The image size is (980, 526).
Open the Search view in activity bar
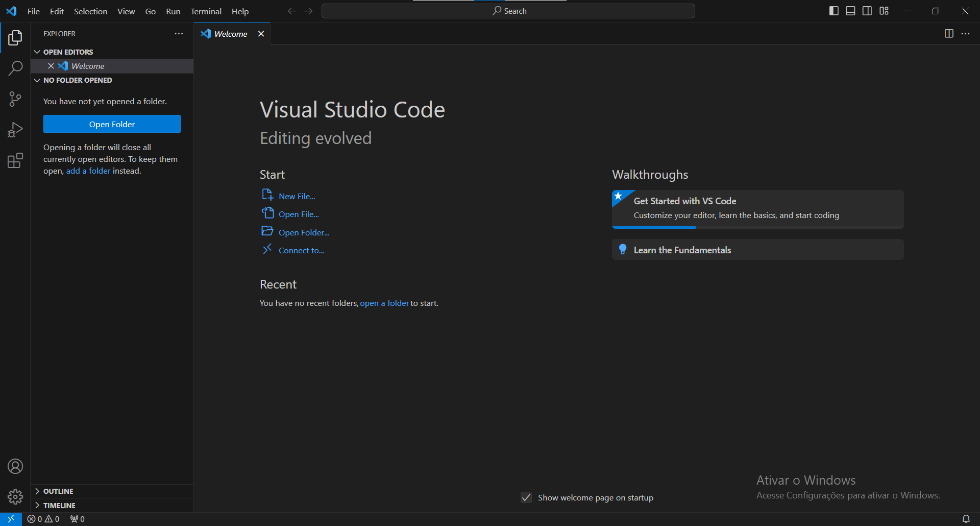point(15,68)
